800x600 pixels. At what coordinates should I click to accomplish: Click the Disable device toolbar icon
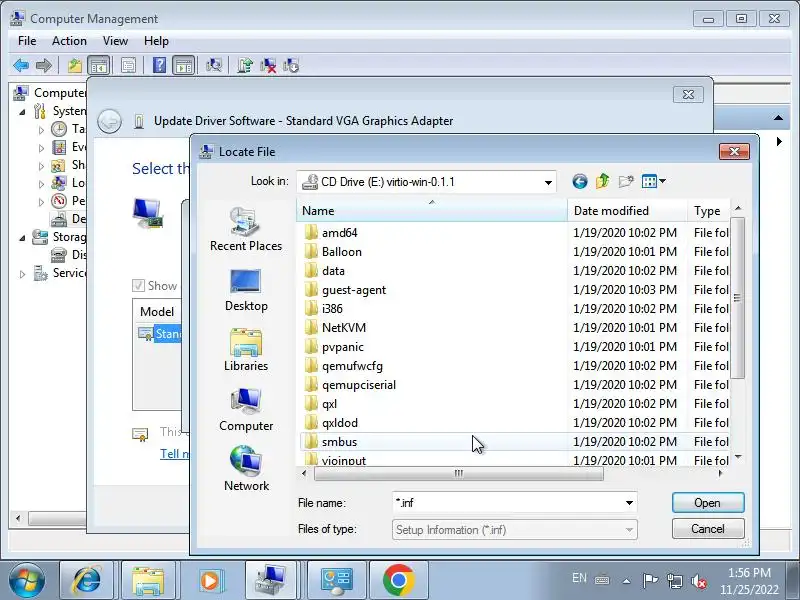[x=291, y=65]
